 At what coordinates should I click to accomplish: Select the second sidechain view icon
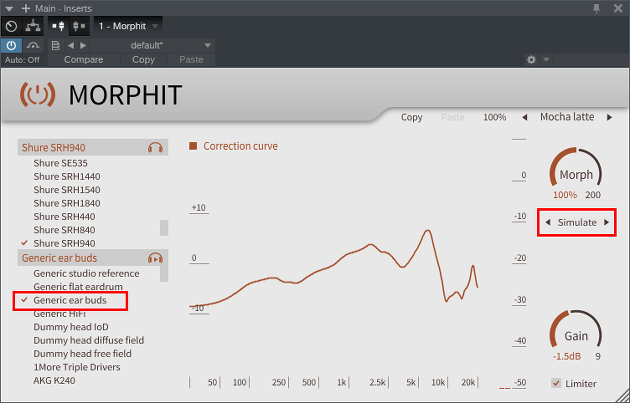pyautogui.click(x=79, y=27)
